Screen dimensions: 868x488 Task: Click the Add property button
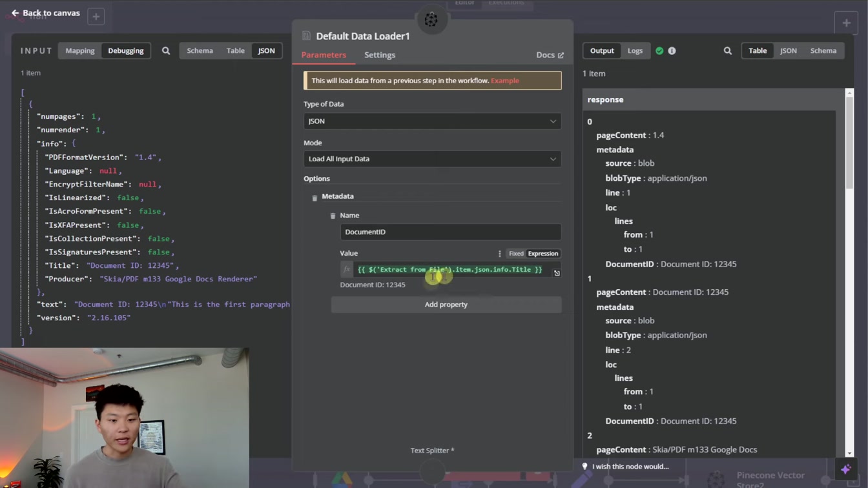tap(446, 305)
